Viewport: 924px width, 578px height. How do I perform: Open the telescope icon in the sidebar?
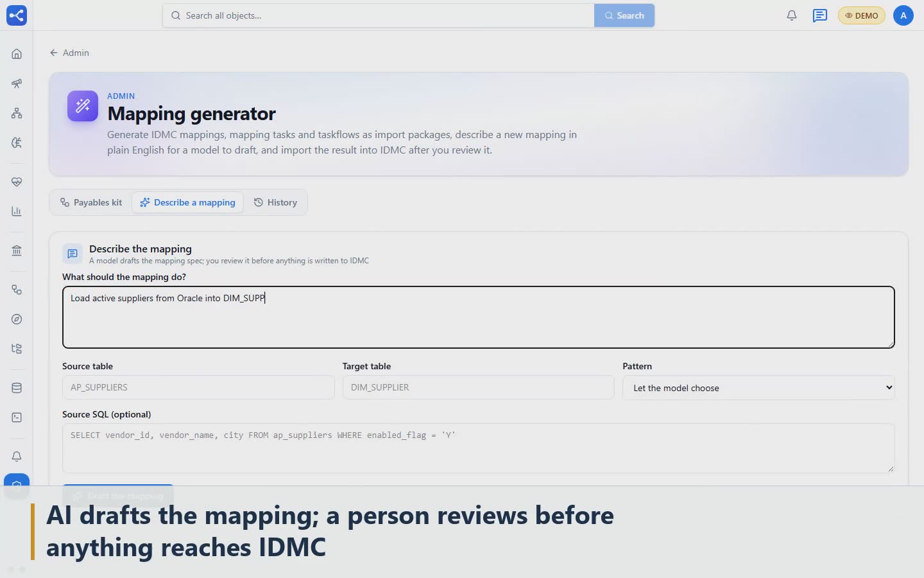pos(17,83)
